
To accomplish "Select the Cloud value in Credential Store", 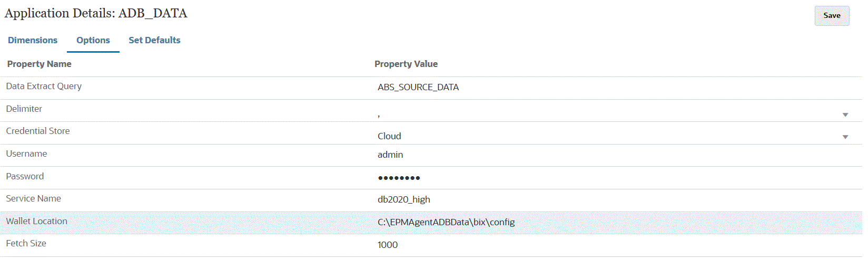I will [x=389, y=136].
